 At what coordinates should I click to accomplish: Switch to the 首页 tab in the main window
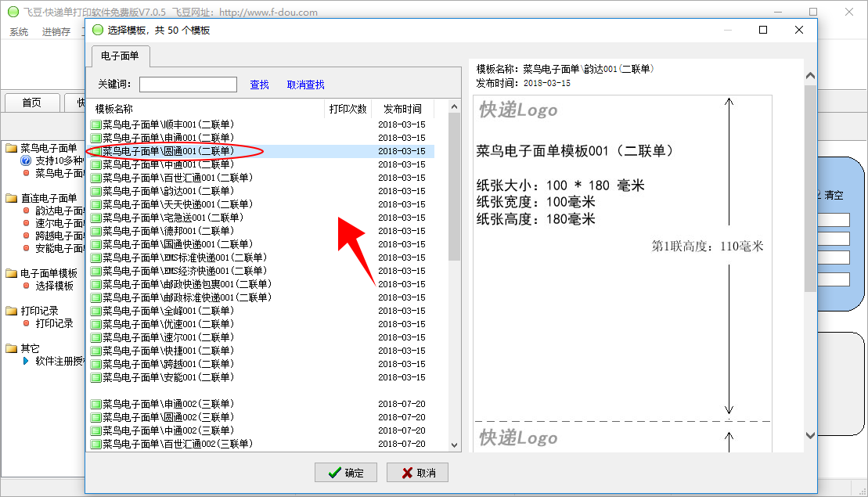click(31, 103)
